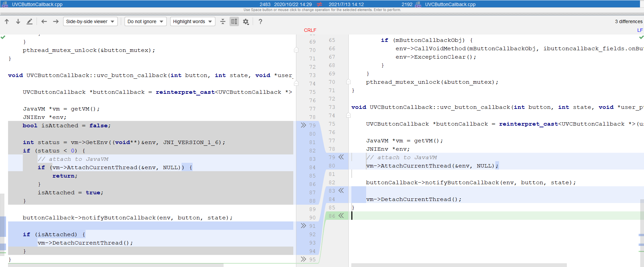Click left 'if (status < 0) {' line
This screenshot has width=644, height=267.
coord(54,151)
